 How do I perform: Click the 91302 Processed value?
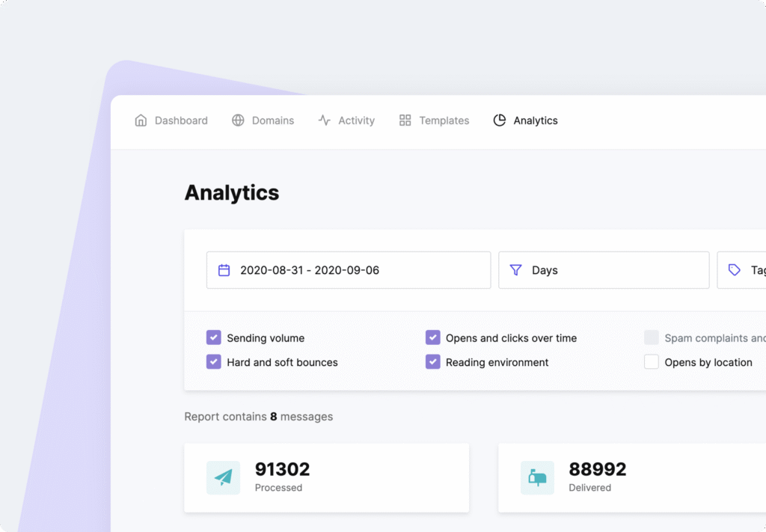[x=282, y=469]
